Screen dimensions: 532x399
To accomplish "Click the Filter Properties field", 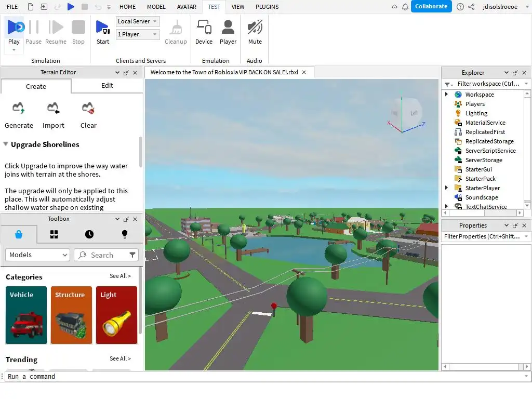I will coord(482,236).
